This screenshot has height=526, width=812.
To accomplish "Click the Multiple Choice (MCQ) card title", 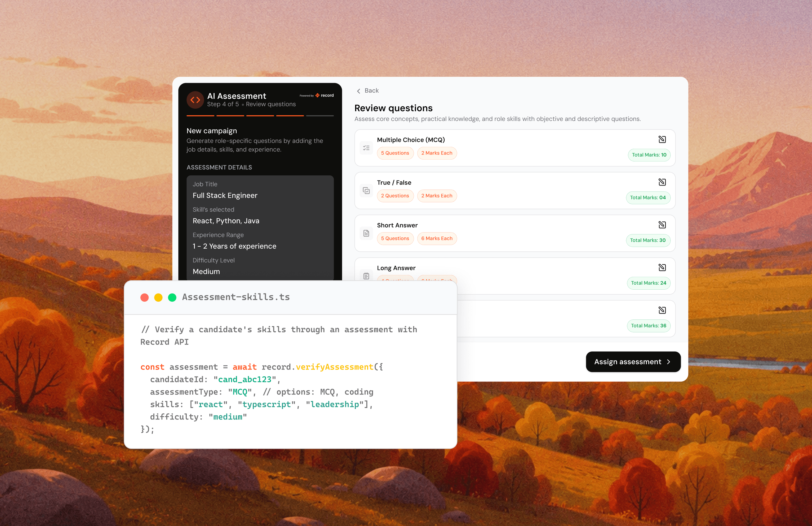I will tap(411, 140).
